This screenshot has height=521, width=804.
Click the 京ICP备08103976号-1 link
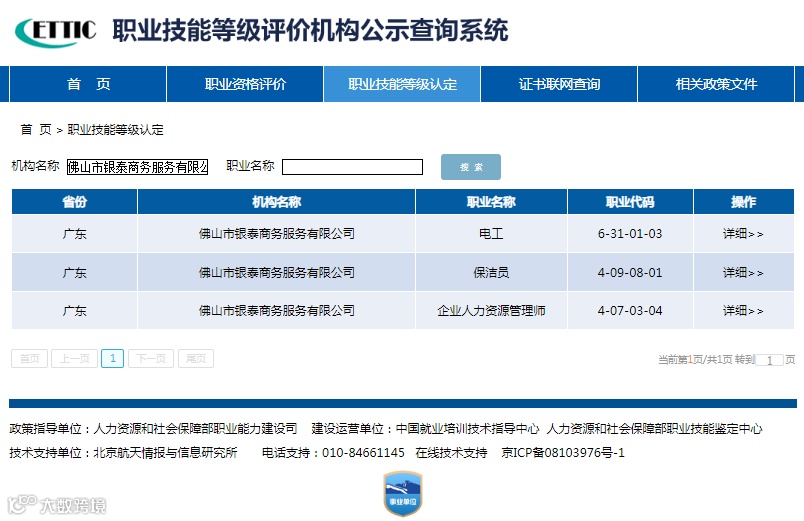(x=563, y=453)
